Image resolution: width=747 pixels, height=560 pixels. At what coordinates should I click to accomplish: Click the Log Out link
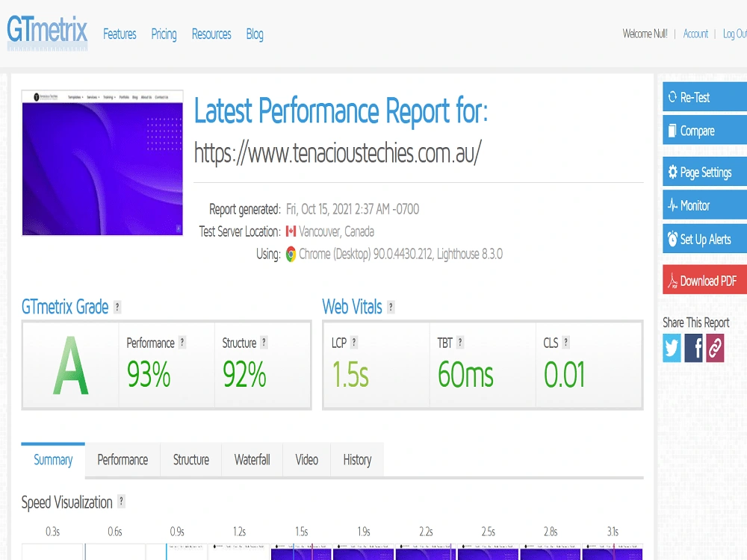(x=734, y=34)
